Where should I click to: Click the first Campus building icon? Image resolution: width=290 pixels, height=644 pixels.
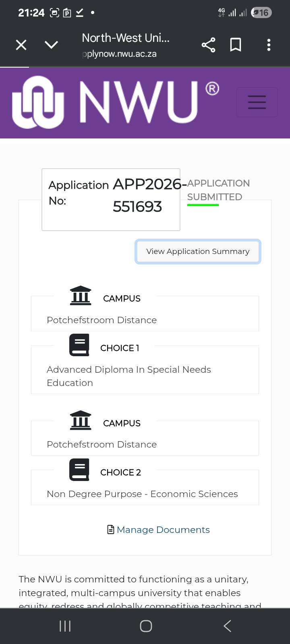[x=81, y=295]
